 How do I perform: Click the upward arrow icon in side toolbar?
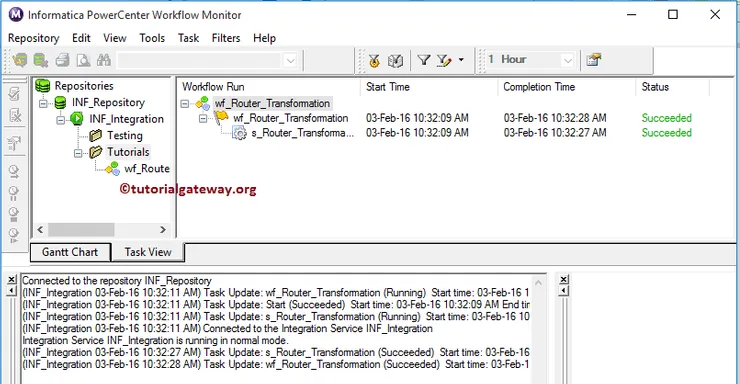[14, 144]
